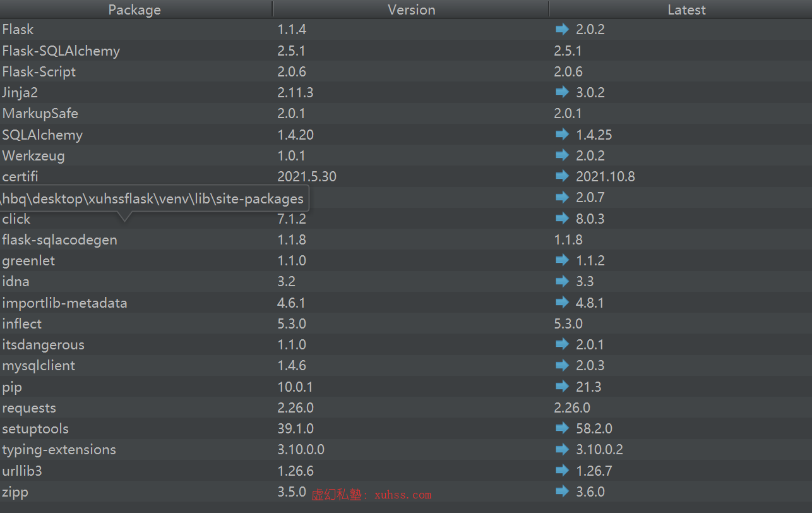812x513 pixels.
Task: Select the greenlet package name
Action: tap(28, 260)
